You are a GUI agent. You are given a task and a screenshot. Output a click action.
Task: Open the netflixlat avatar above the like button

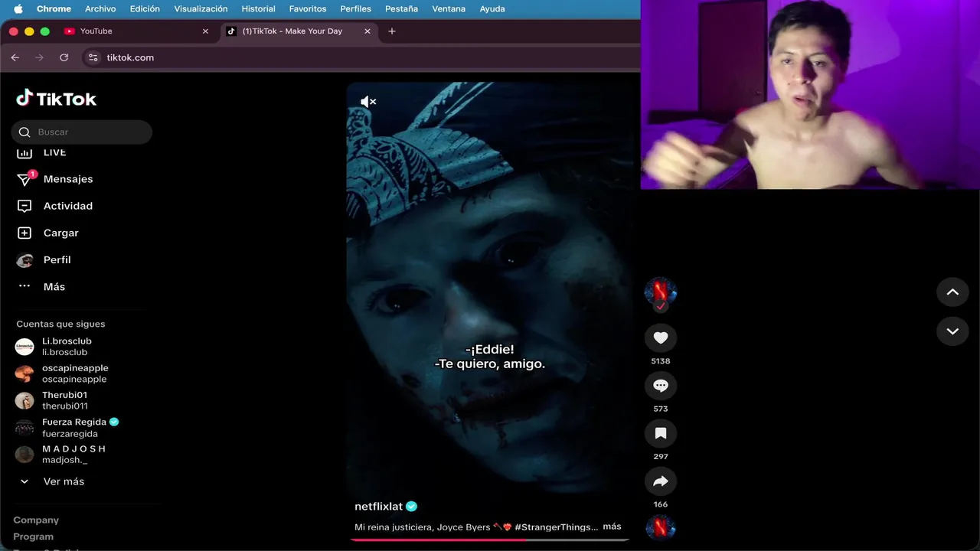(661, 292)
